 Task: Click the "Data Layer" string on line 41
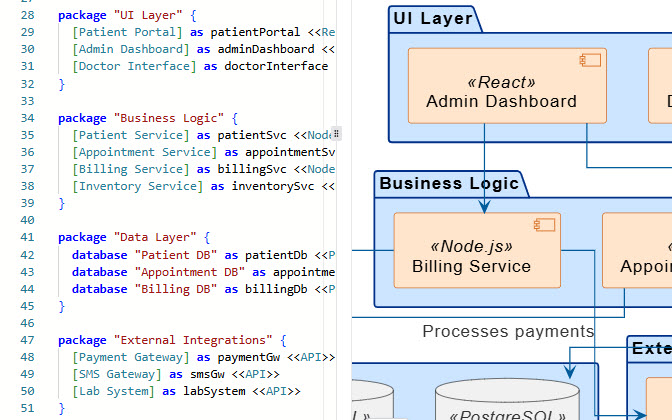point(155,237)
